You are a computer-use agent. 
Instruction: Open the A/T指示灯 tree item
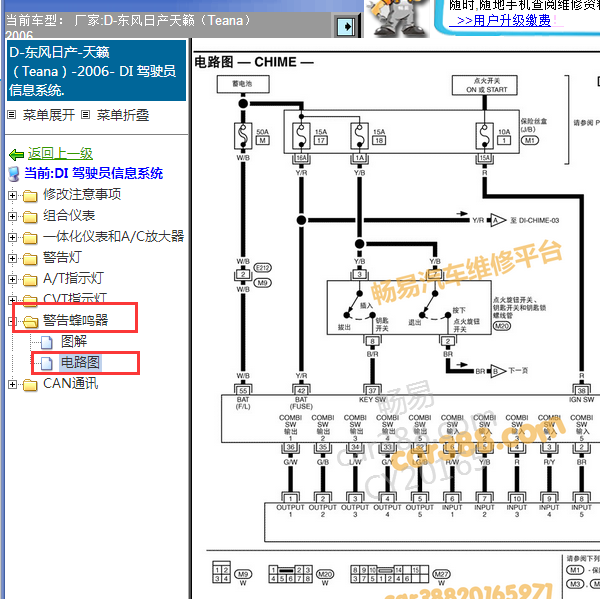coord(73,279)
